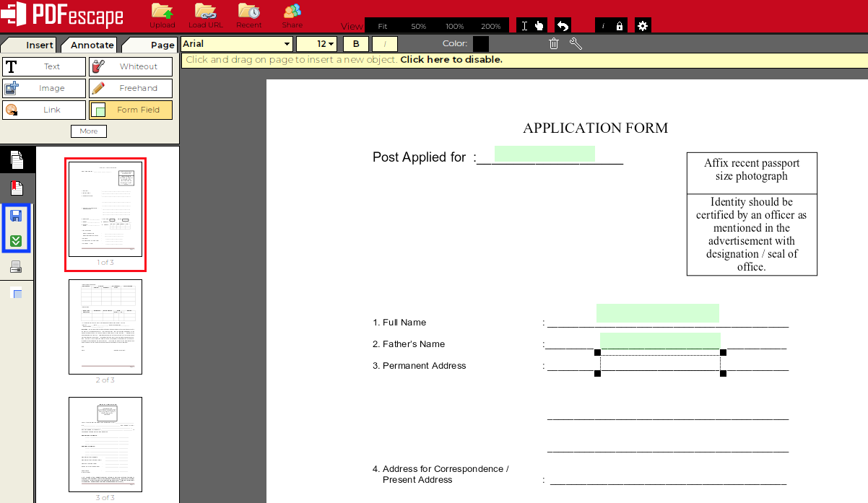The image size is (868, 503).
Task: Click here to disable object insertion
Action: 450,59
